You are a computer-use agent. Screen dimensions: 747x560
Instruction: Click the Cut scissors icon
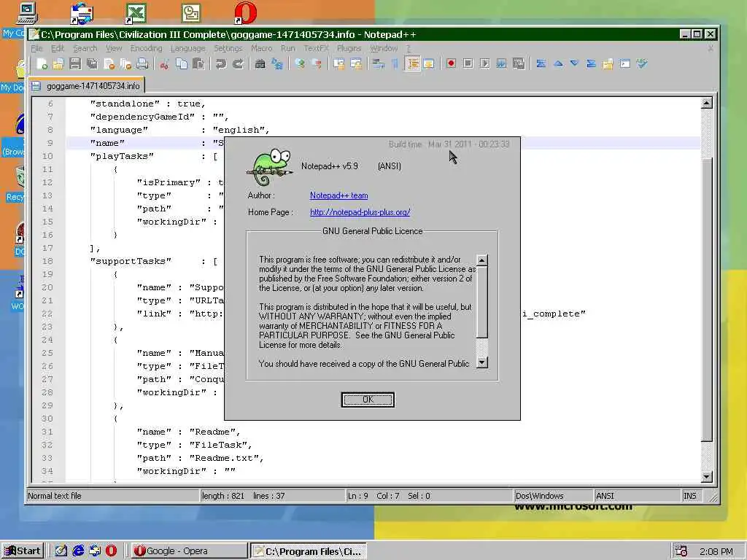click(164, 64)
